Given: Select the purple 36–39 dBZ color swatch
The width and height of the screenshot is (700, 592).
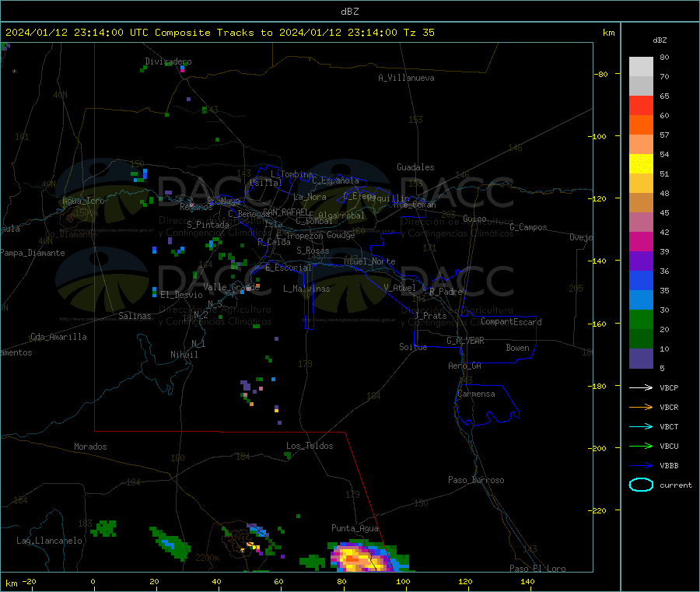Looking at the screenshot, I should click(641, 261).
